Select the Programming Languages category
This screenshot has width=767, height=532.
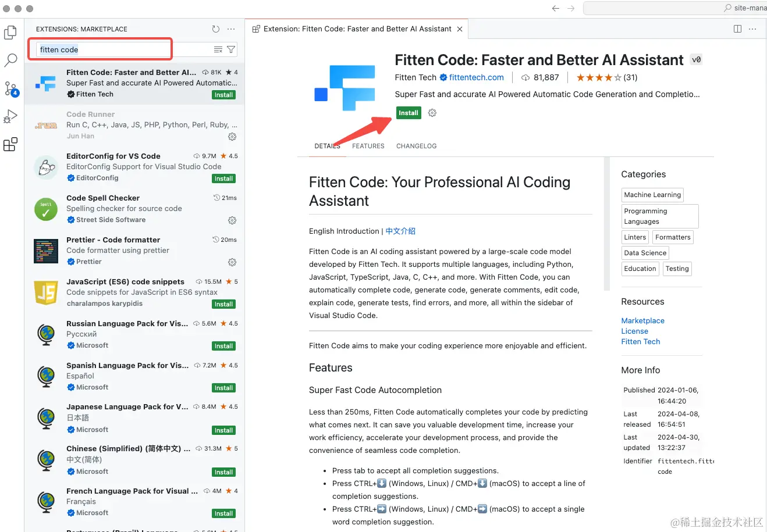[x=660, y=216]
